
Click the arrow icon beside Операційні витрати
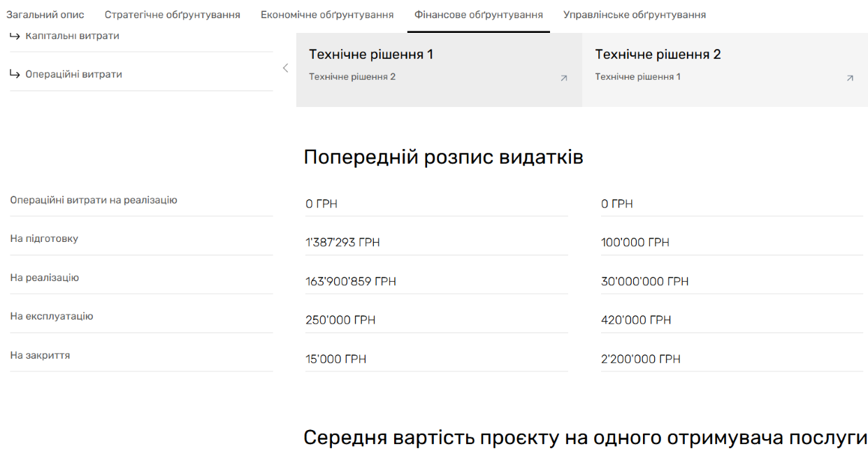click(x=15, y=74)
